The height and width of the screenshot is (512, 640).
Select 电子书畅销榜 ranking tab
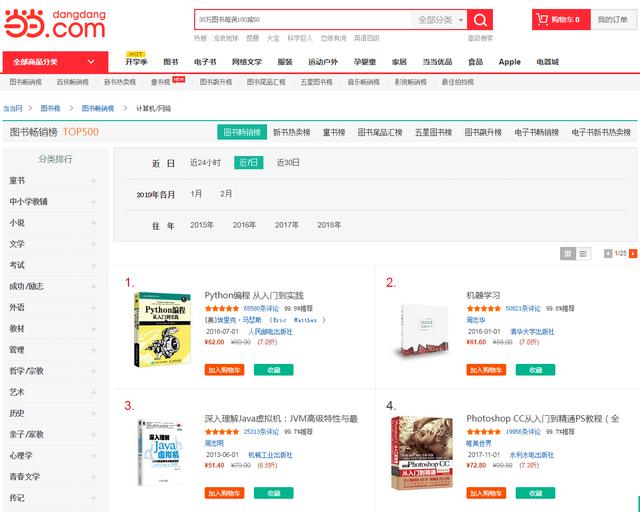536,132
